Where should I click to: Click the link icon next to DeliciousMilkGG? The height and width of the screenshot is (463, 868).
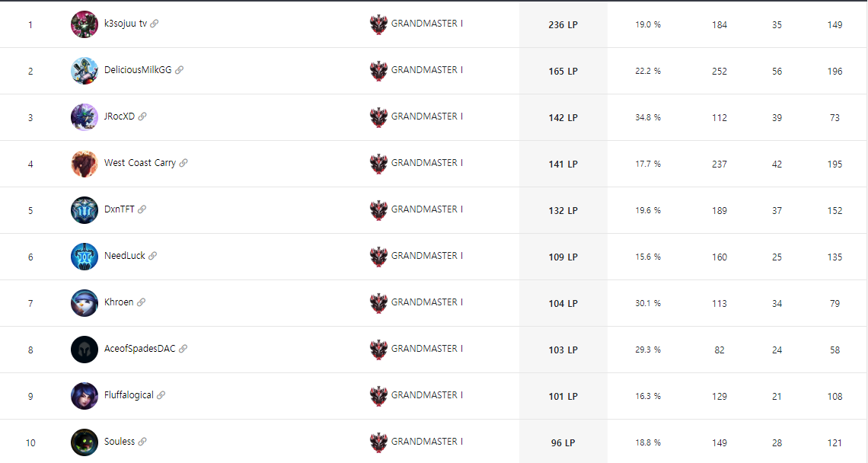(x=180, y=70)
